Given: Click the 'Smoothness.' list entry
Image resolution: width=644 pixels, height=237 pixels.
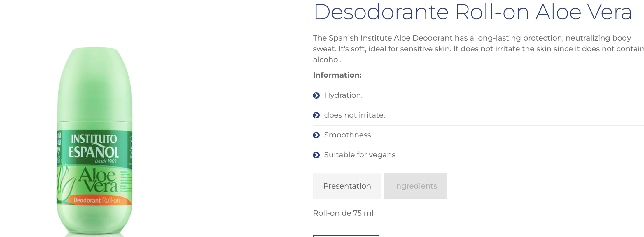Looking at the screenshot, I should 348,135.
